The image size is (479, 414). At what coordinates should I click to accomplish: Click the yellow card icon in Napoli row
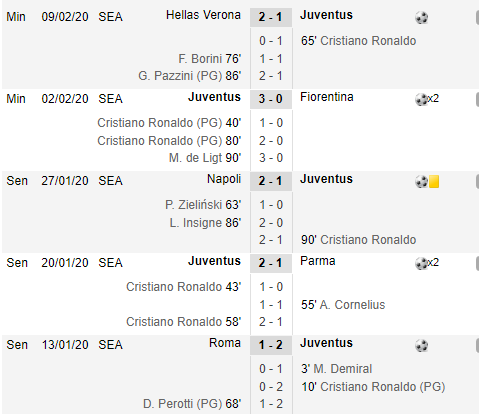[x=434, y=182]
